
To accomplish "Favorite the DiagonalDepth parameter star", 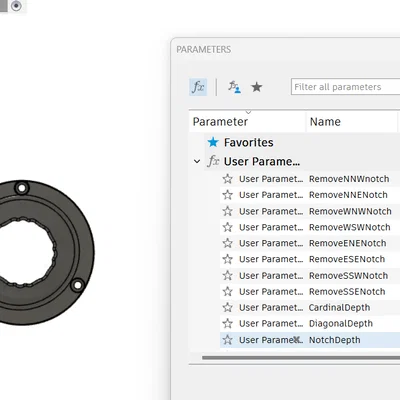I will click(228, 323).
